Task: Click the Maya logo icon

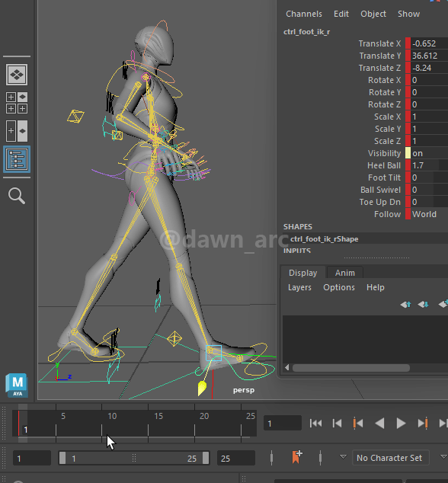Action: coord(17,385)
